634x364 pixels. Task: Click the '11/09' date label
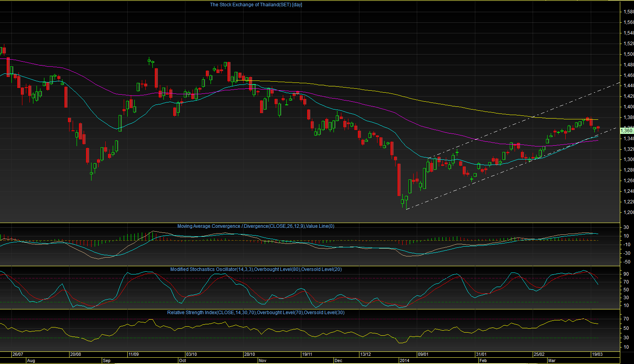(x=134, y=354)
